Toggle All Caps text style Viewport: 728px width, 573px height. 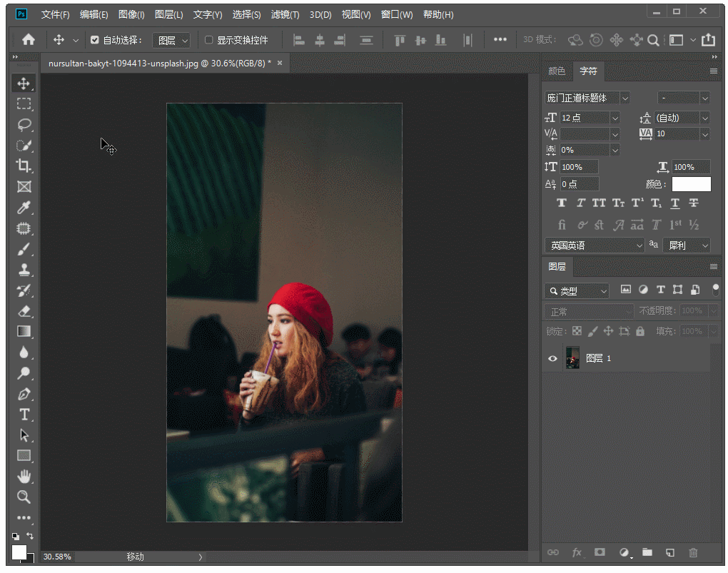[599, 203]
